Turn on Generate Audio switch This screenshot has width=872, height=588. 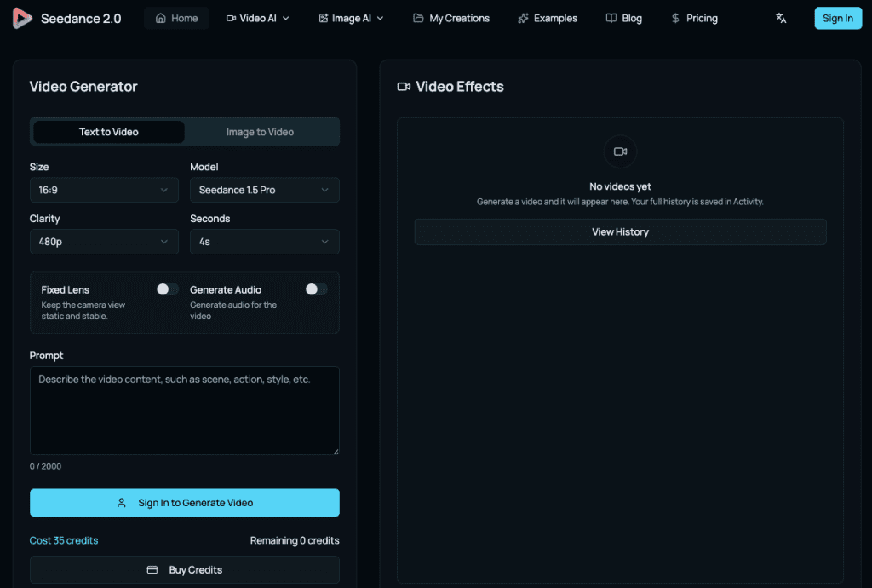tap(316, 289)
